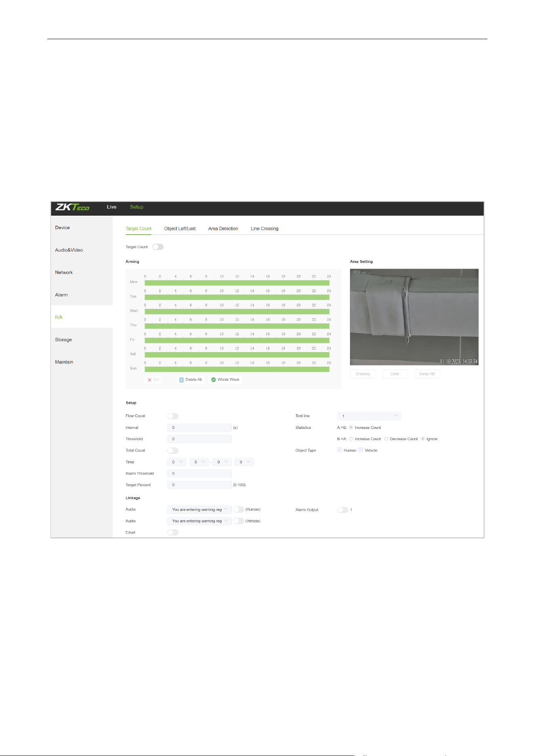Image resolution: width=535 pixels, height=756 pixels.
Task: Open the Setup top menu
Action: [137, 207]
